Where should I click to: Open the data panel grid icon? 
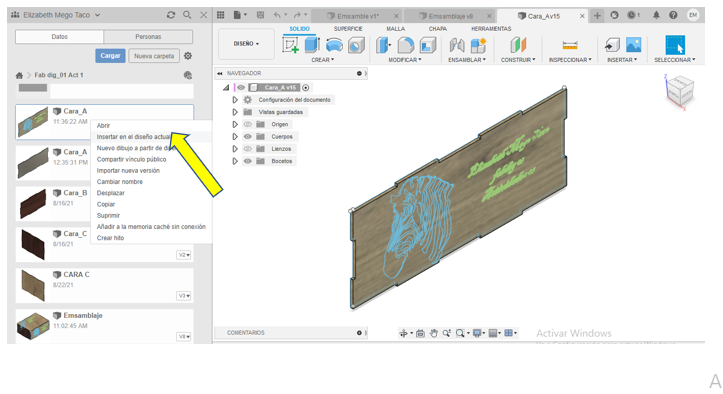tap(220, 15)
